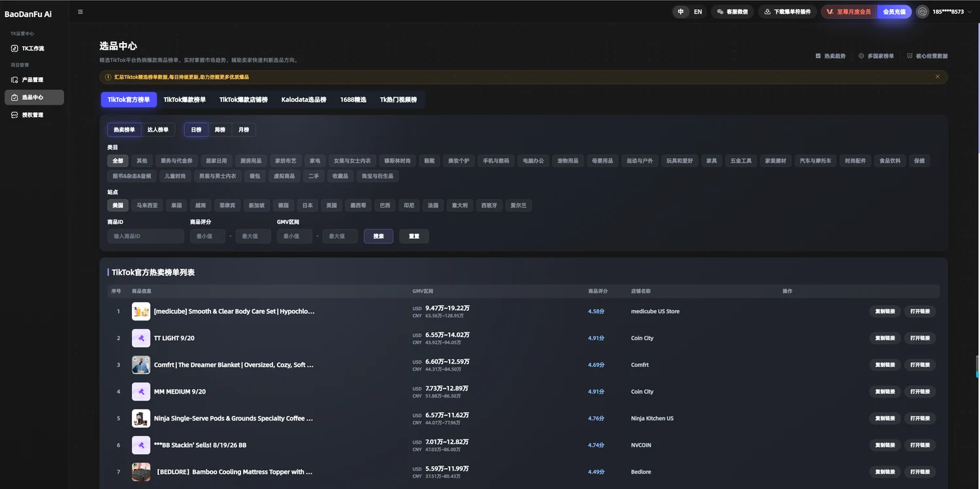Image resolution: width=980 pixels, height=489 pixels.
Task: Click the info icon in the yellow banner
Action: coord(108,77)
